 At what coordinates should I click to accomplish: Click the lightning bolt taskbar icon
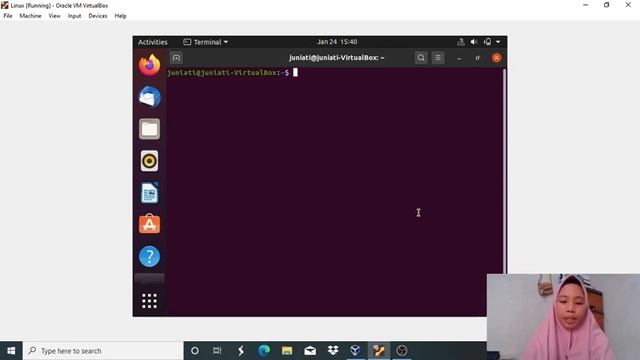[x=241, y=351]
